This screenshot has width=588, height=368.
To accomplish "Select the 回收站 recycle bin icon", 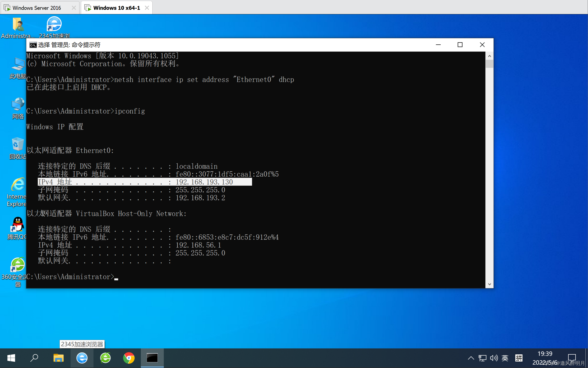I will pos(17,148).
